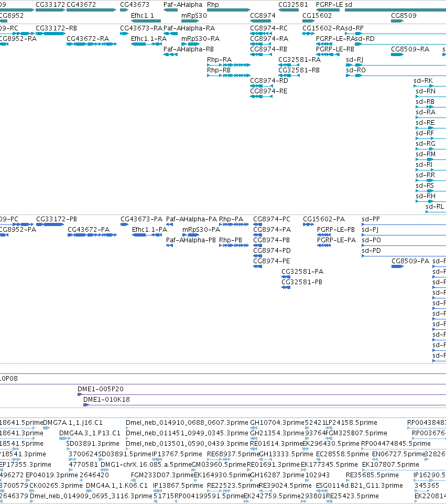Click the CG8974-RD transcript label
Viewport: 446px width, 504px height.
(x=269, y=81)
